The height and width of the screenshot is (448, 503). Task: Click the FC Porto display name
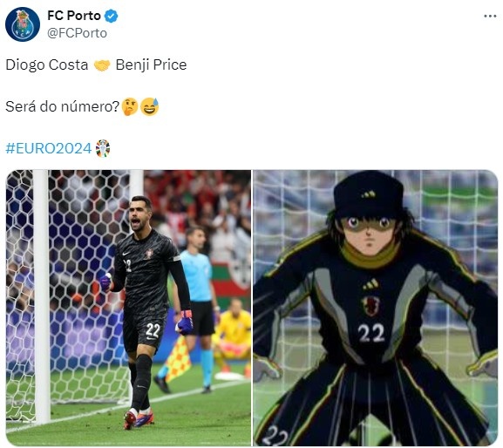tap(74, 16)
